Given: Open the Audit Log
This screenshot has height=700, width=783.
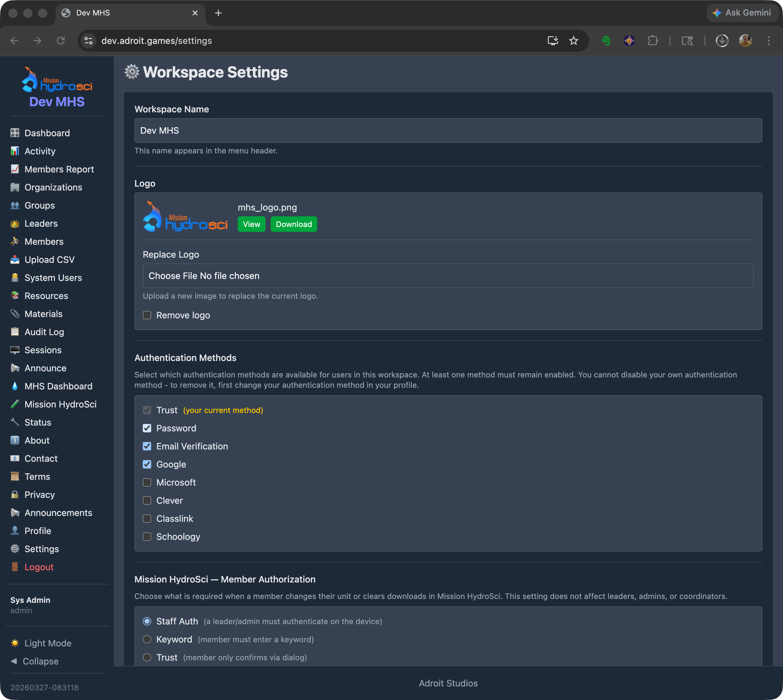Looking at the screenshot, I should point(44,332).
